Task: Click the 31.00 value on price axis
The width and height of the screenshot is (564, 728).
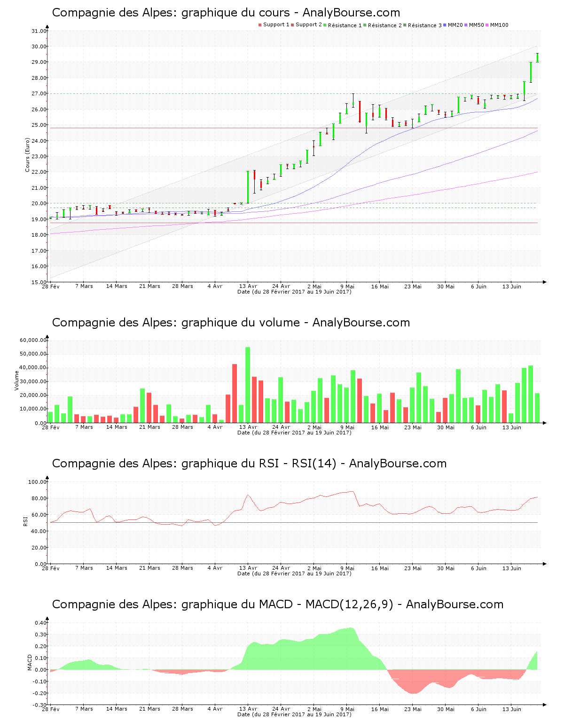Action: coord(39,31)
